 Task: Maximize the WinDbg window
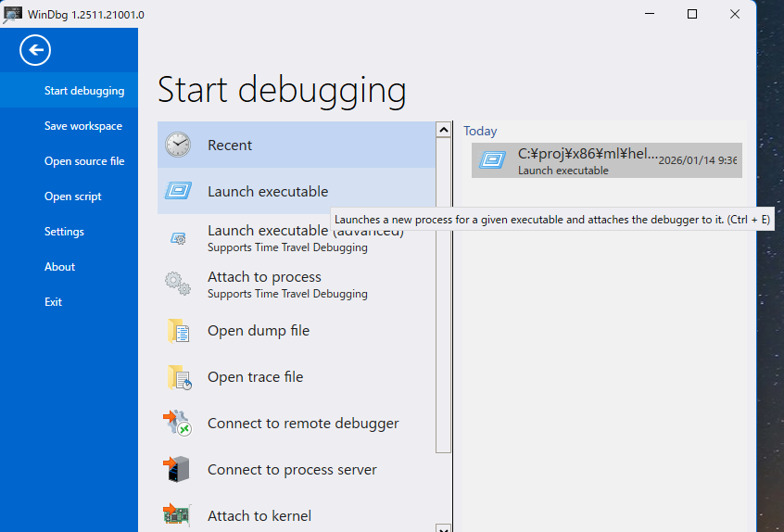tap(692, 15)
